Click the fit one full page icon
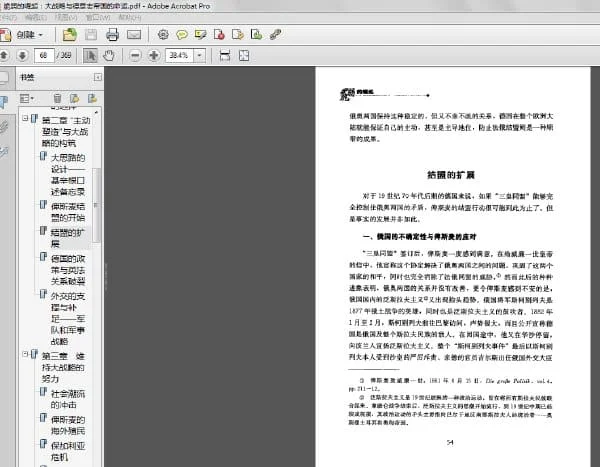 (244, 56)
